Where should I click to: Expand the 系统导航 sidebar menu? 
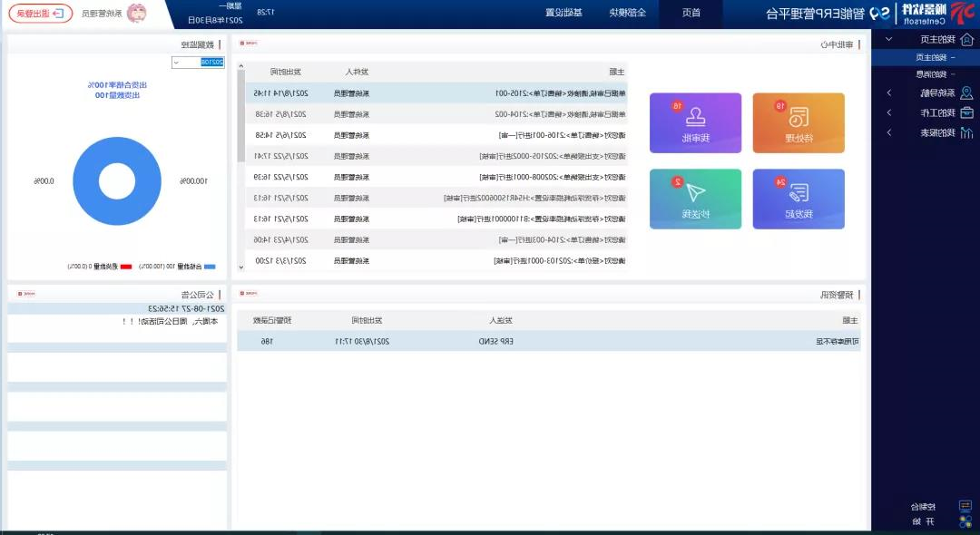coord(888,92)
